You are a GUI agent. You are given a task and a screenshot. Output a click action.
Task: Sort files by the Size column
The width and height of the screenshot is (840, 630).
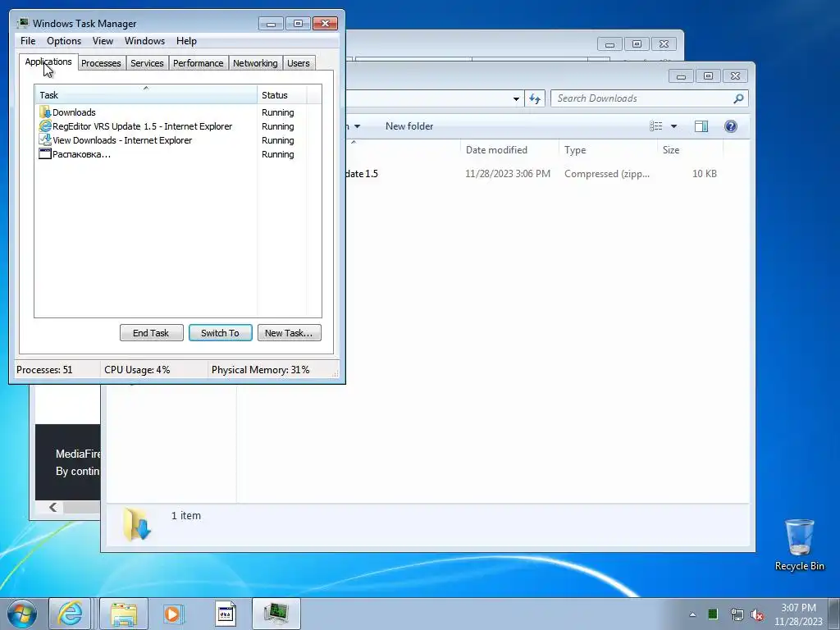pyautogui.click(x=690, y=150)
